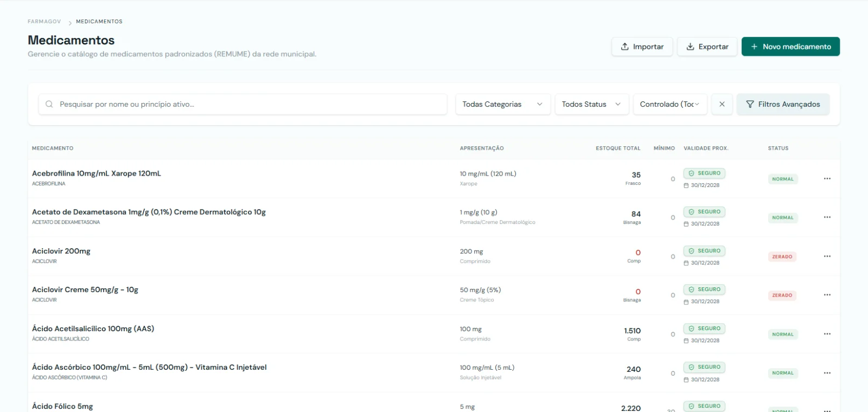Select Aciclovir Creme 50mg/g - 10g

[85, 289]
